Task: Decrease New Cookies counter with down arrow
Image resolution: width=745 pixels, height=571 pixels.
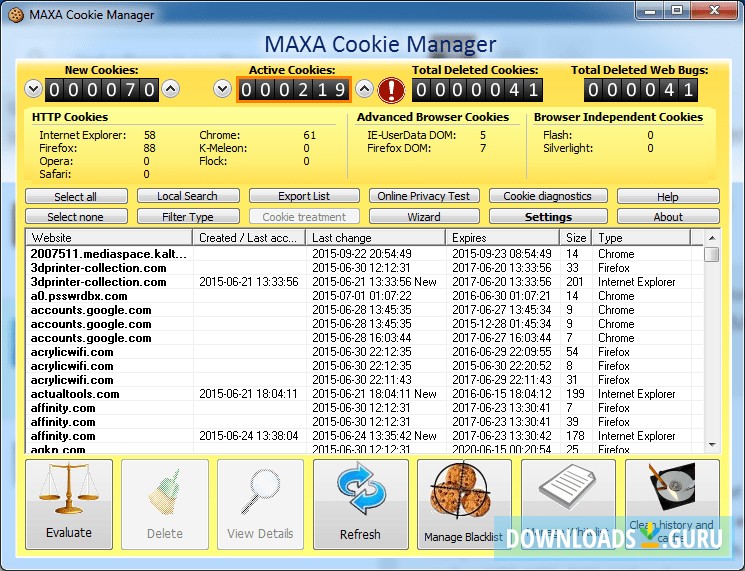Action: click(x=33, y=89)
